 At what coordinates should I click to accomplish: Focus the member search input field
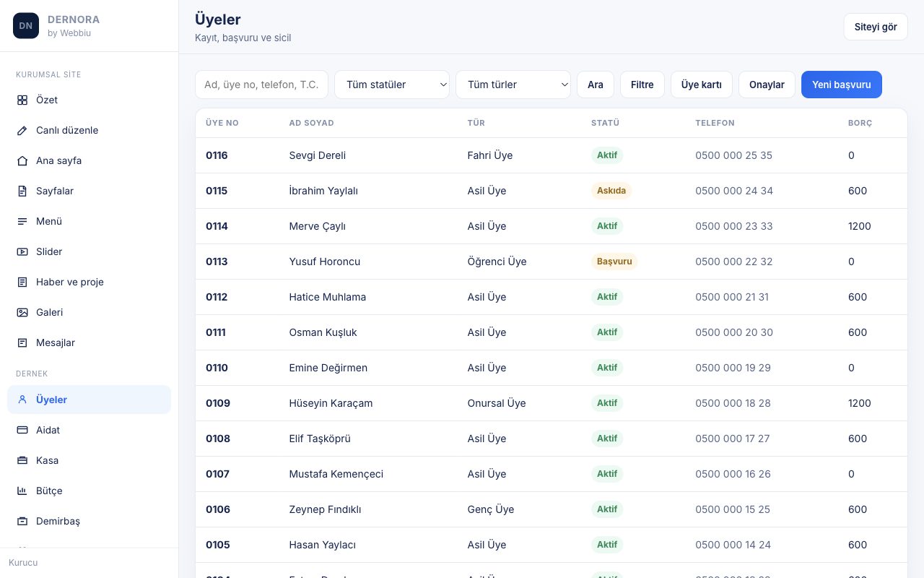coord(261,85)
